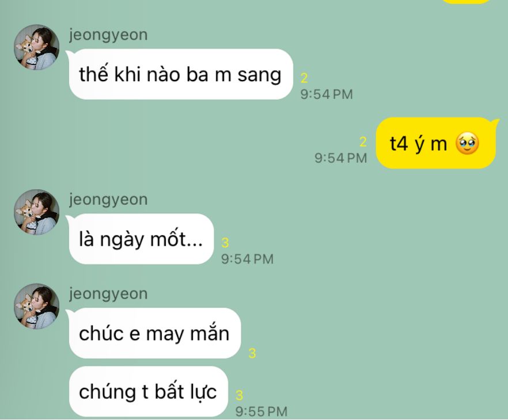Open jeongyeon's avatar beside 'chúc e may mắn'
This screenshot has width=508, height=420.
point(37,307)
